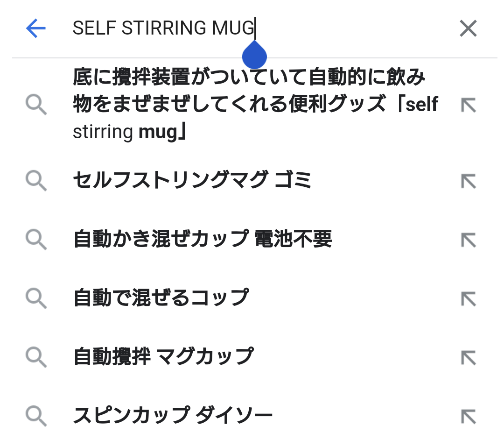Fill query with 自動で混ぜるコップ arrow

pos(468,298)
